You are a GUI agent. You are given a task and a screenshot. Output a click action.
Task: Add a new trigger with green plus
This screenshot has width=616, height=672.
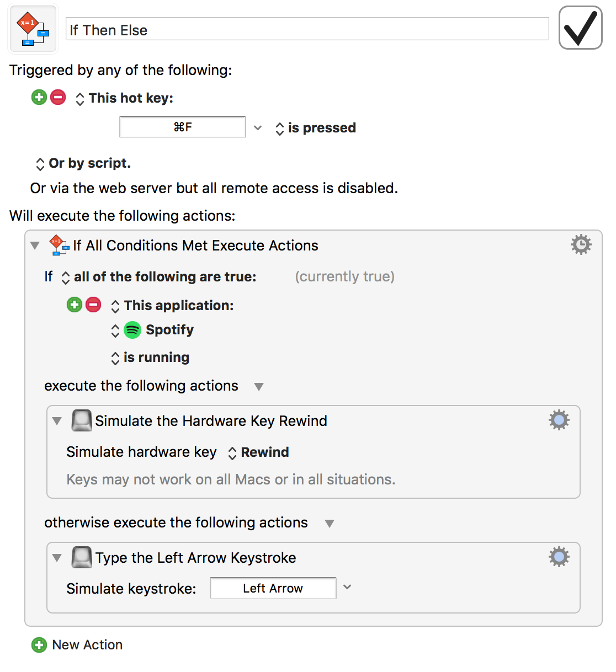pos(39,98)
